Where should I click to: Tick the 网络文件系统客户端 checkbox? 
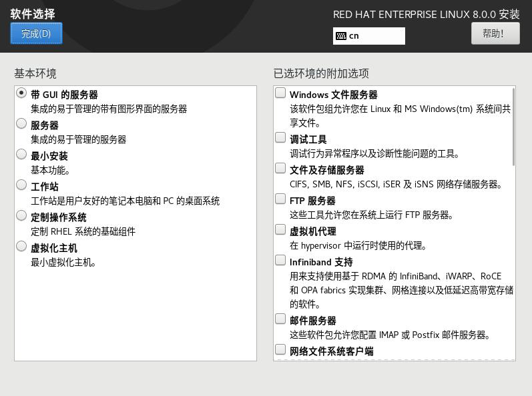point(280,349)
